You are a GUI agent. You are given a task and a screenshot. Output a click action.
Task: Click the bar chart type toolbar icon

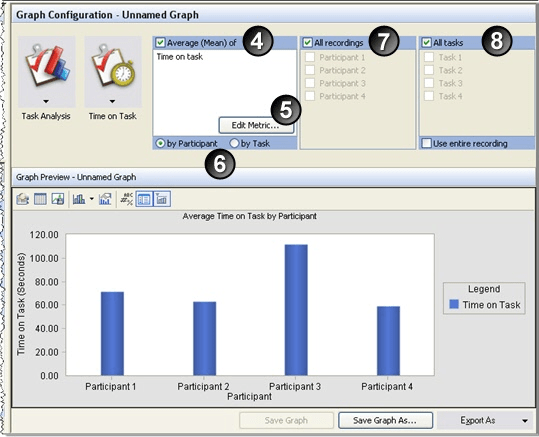pyautogui.click(x=79, y=199)
